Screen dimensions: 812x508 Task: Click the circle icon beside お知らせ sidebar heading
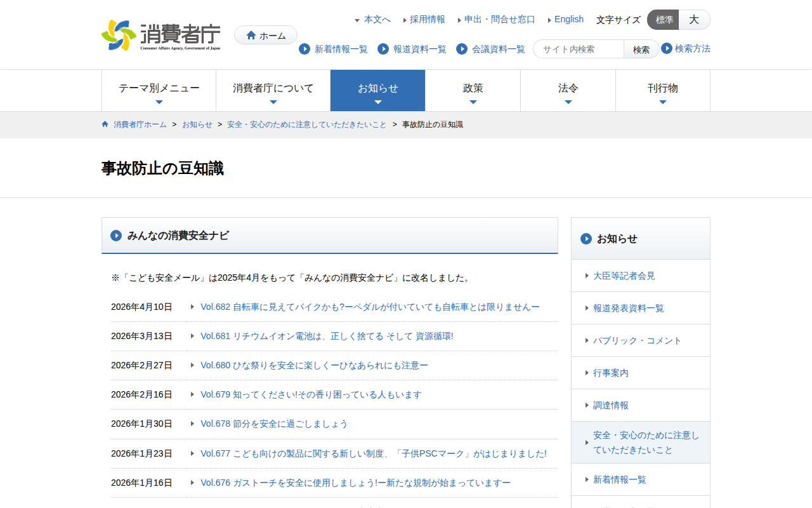[586, 239]
